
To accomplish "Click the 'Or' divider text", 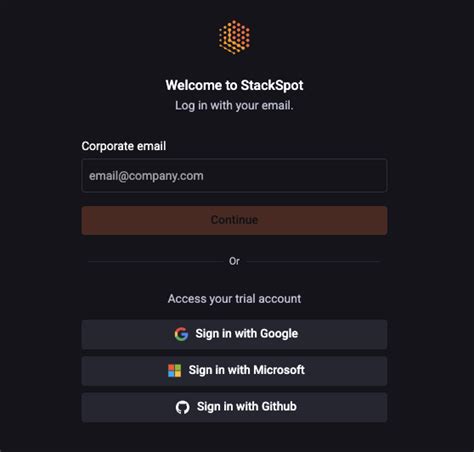I will click(x=234, y=261).
